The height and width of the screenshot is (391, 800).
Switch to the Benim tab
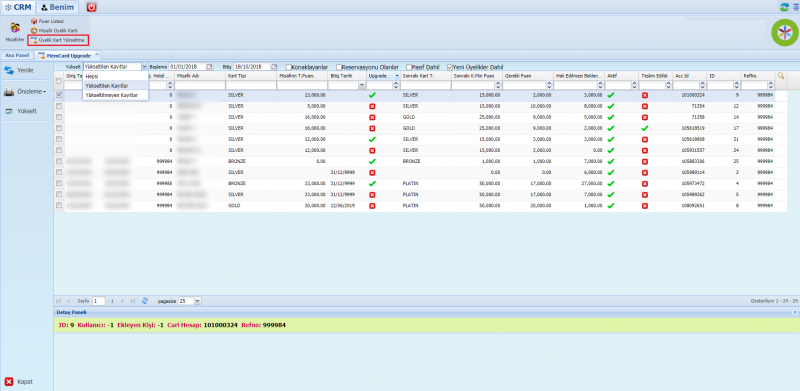[x=57, y=7]
